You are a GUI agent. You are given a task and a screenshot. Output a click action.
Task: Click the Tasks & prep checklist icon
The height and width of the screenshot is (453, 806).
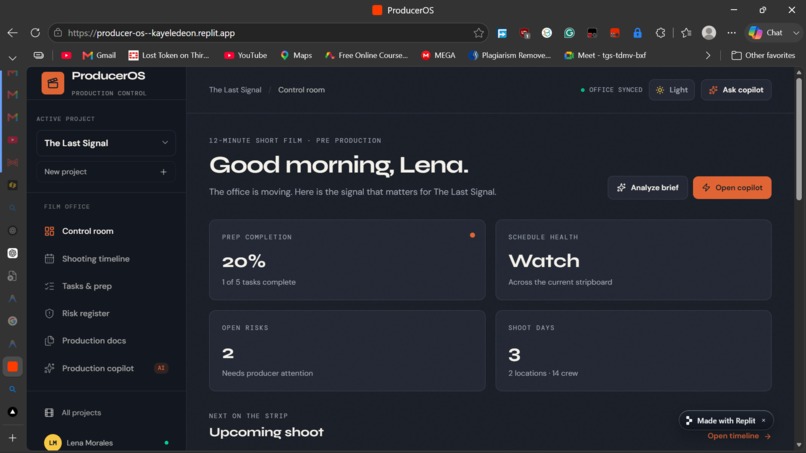pos(49,286)
